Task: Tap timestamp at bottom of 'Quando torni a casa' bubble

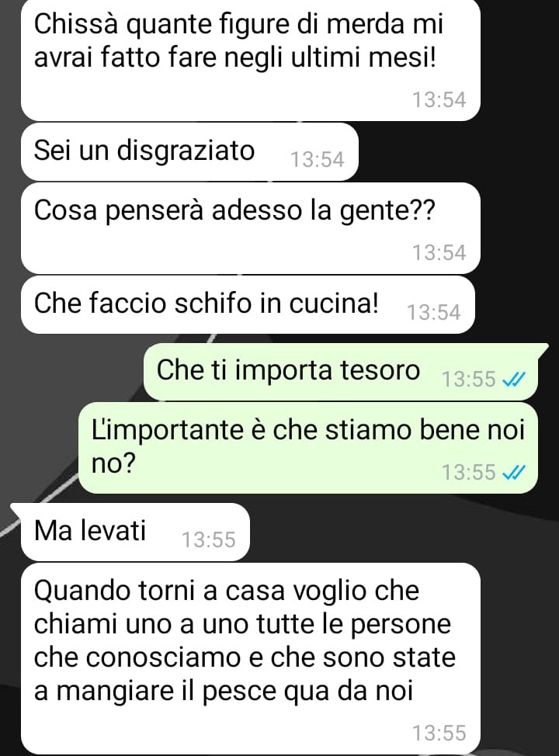Action: (x=439, y=733)
